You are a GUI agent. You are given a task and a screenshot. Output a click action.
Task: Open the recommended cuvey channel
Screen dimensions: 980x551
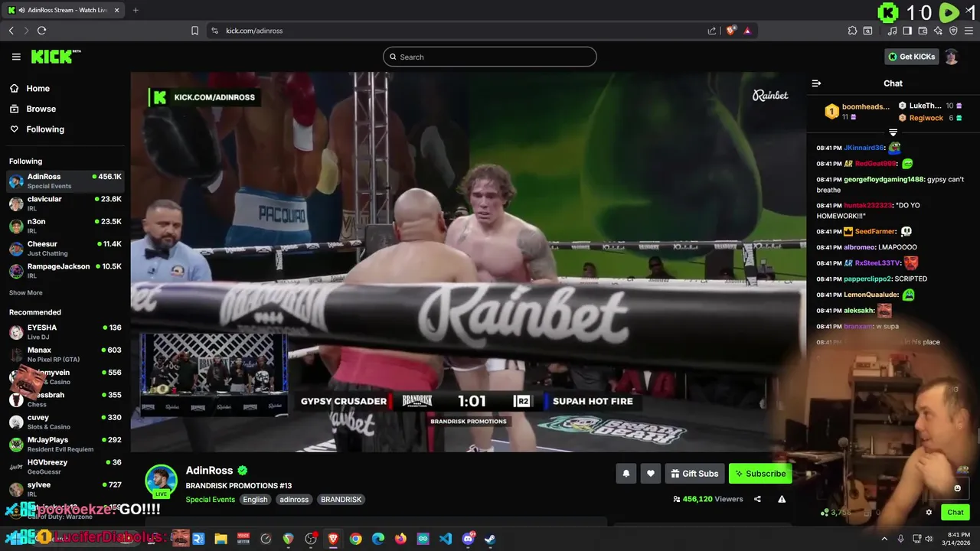(65, 422)
